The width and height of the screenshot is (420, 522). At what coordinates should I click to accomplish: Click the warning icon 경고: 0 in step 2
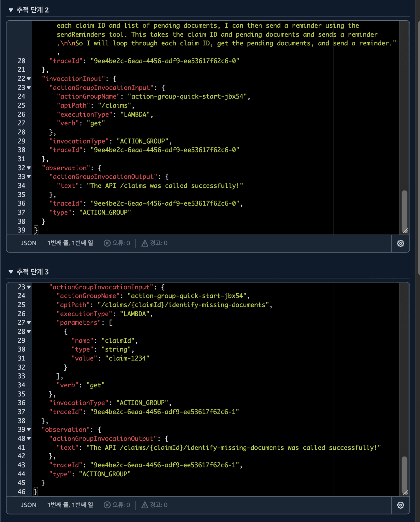coord(145,243)
